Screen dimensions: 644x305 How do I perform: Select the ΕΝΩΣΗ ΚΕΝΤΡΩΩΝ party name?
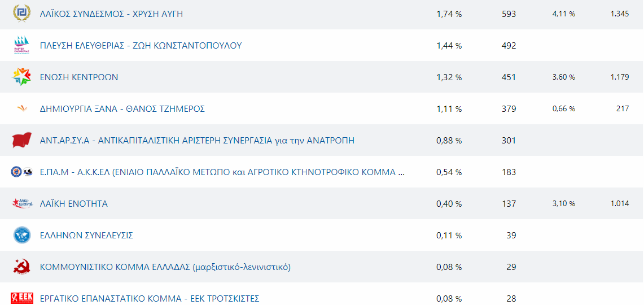point(79,77)
